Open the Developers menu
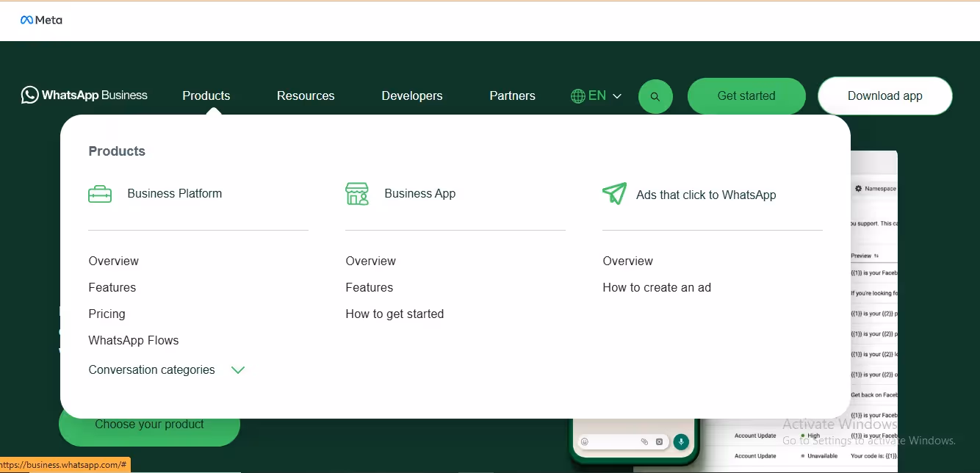Screen dimensions: 980x473 [412, 95]
